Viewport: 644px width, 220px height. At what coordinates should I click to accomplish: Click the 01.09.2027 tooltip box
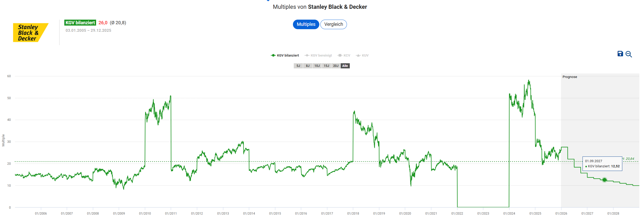pos(602,164)
